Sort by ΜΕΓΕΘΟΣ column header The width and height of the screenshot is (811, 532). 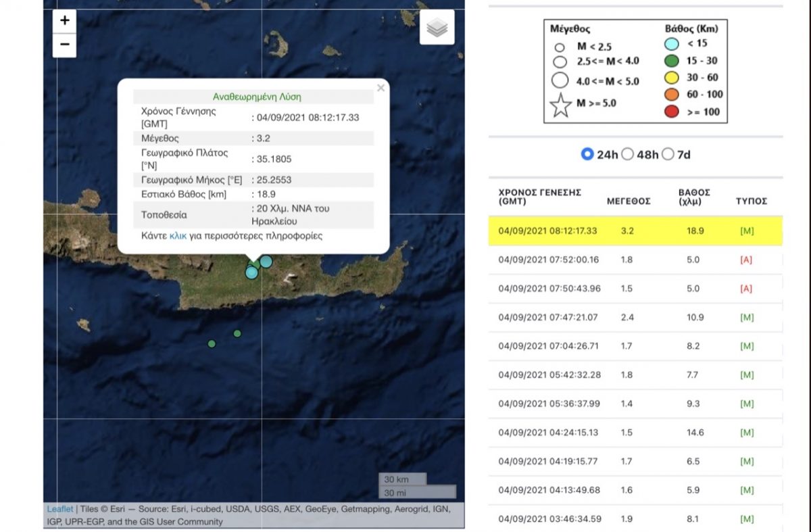point(628,201)
